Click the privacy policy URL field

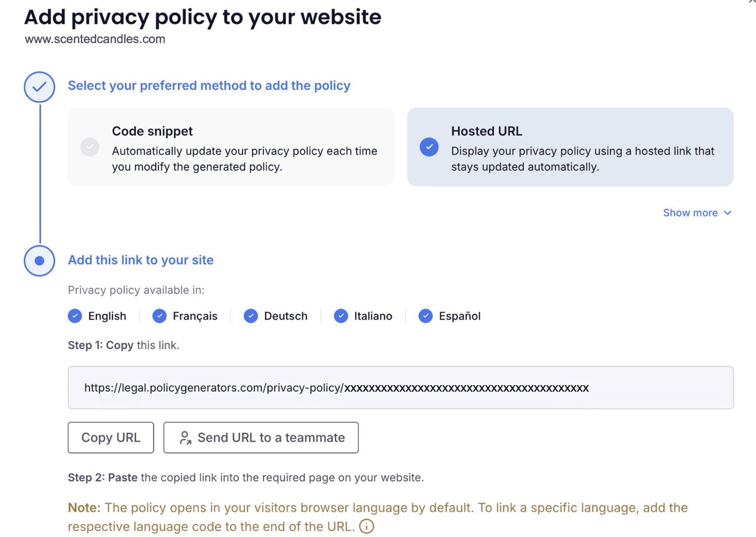pyautogui.click(x=401, y=388)
